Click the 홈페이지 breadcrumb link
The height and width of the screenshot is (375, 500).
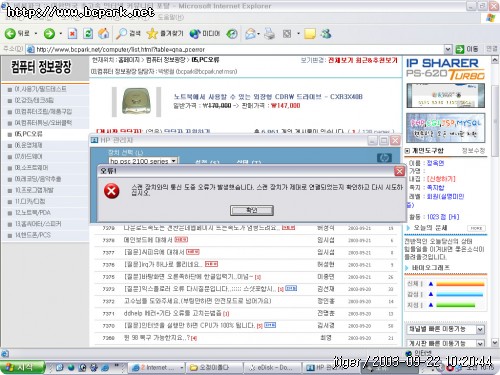point(129,60)
